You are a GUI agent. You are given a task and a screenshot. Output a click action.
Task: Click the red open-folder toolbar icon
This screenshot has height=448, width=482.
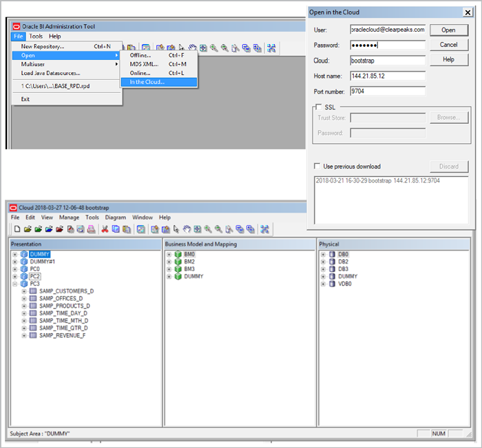(60, 229)
